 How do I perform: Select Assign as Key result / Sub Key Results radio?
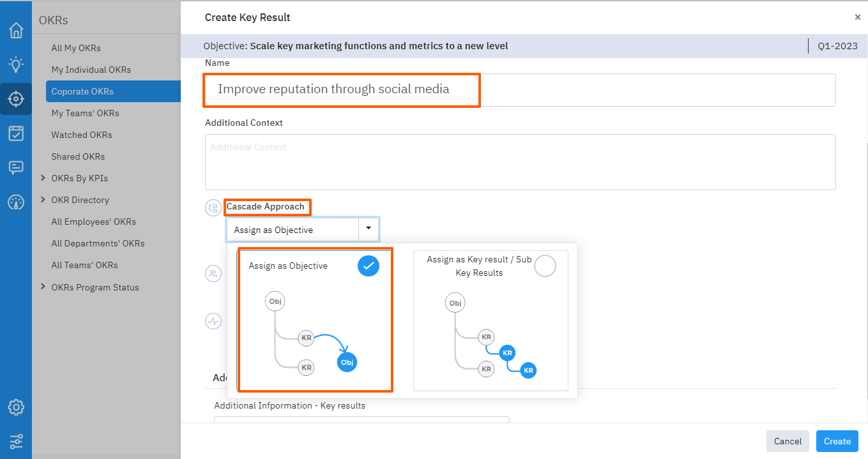[545, 266]
